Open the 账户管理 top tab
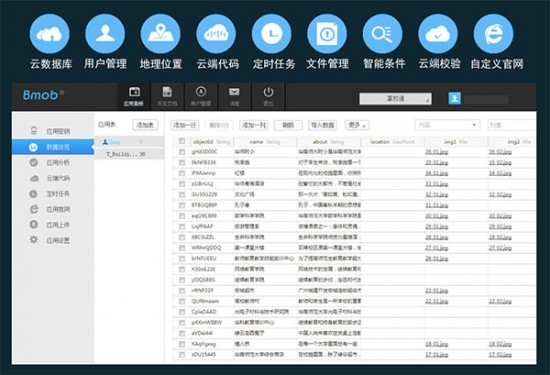 (201, 96)
